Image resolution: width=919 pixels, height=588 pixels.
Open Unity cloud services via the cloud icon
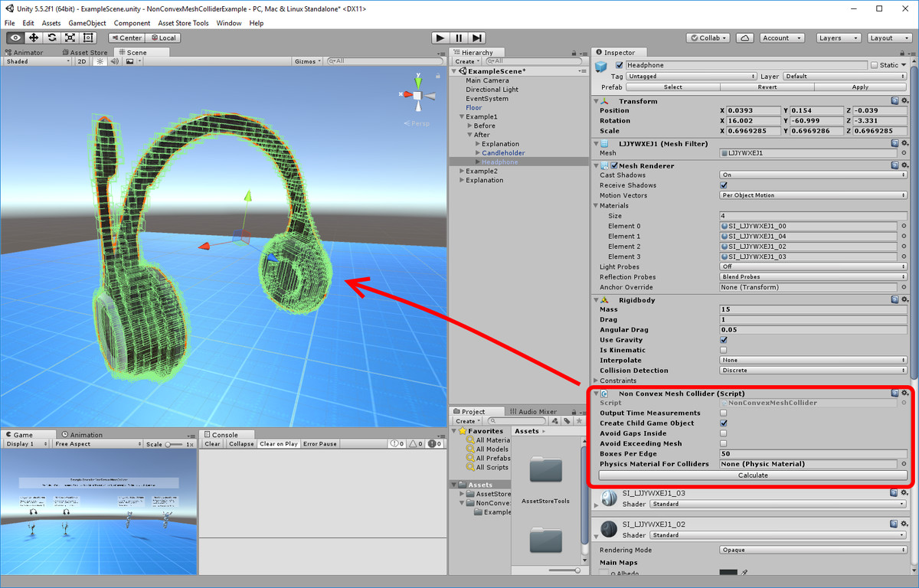[x=744, y=37]
